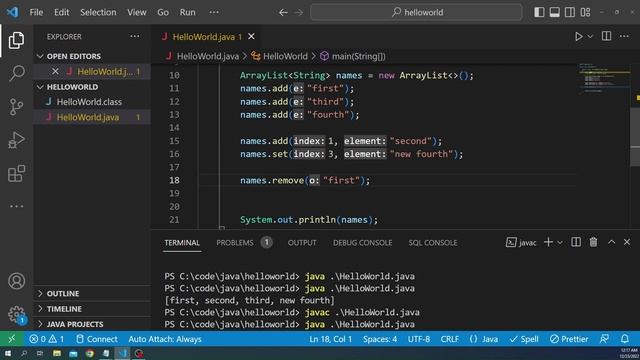Expand the Outline section
The height and width of the screenshot is (360, 640).
(x=92, y=293)
